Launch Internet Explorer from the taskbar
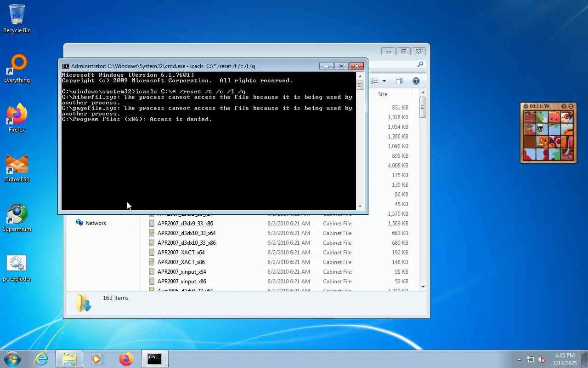 click(41, 359)
